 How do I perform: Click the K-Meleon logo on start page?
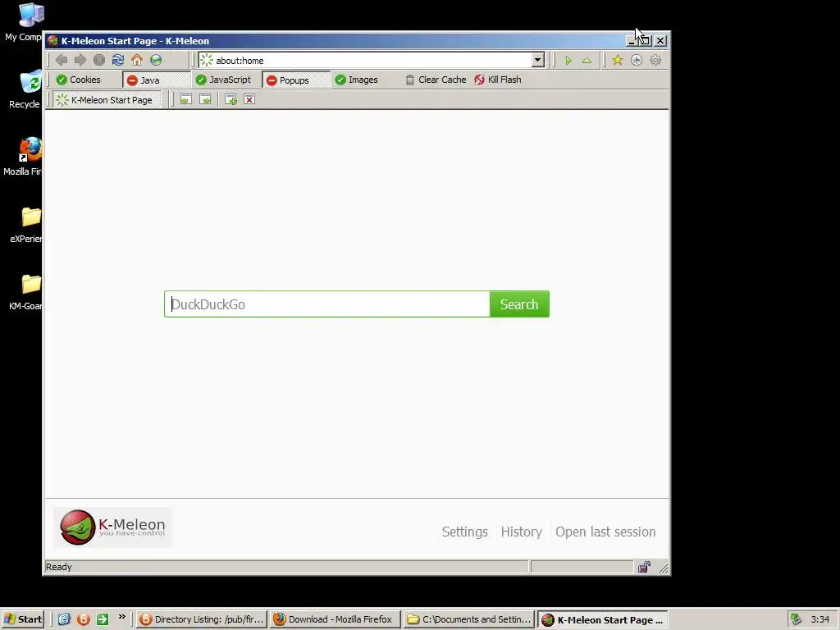point(112,527)
